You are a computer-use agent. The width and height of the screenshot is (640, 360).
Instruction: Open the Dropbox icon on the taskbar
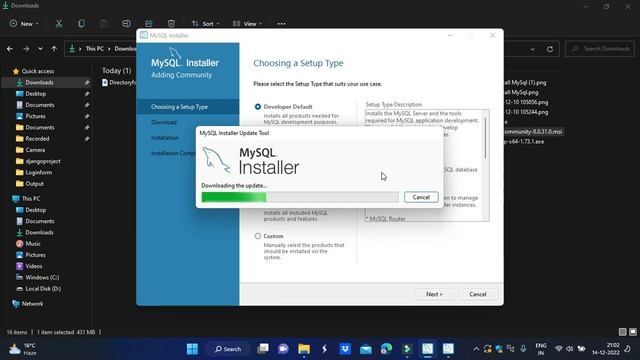pyautogui.click(x=345, y=349)
